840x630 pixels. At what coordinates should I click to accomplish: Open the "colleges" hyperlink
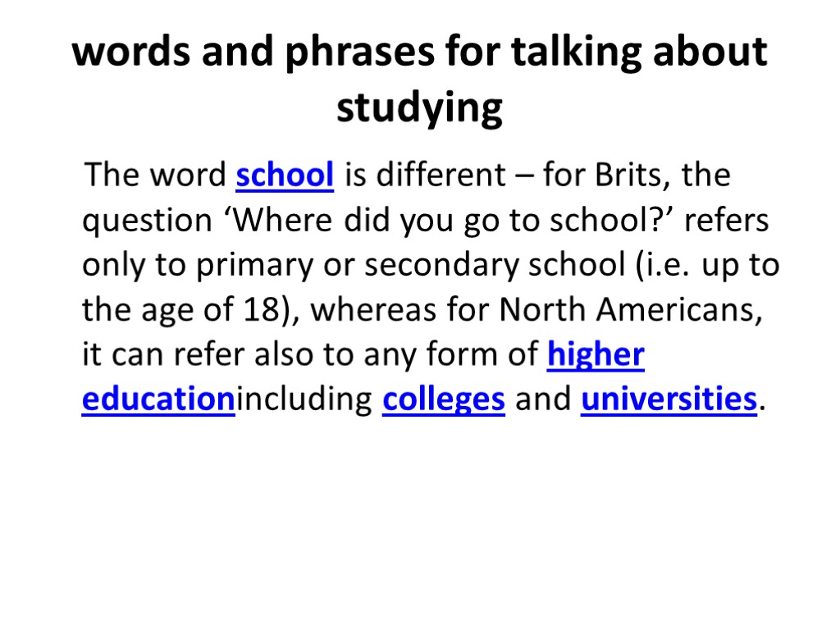pyautogui.click(x=443, y=400)
